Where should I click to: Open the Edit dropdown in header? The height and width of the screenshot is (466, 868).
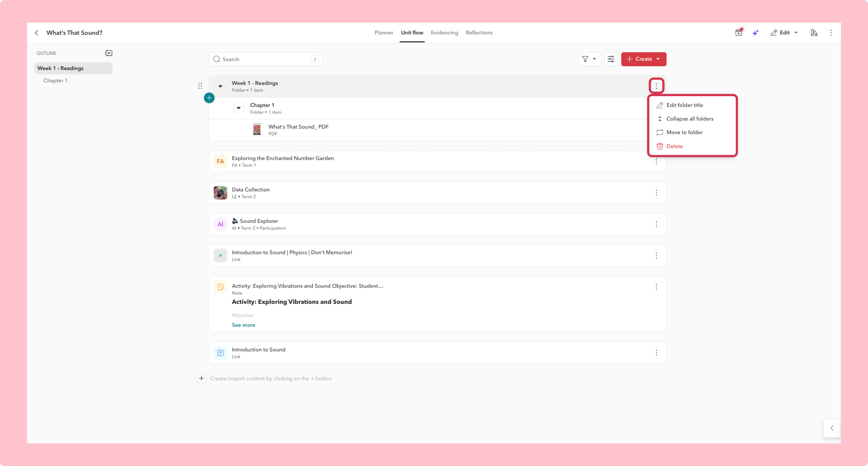click(784, 33)
